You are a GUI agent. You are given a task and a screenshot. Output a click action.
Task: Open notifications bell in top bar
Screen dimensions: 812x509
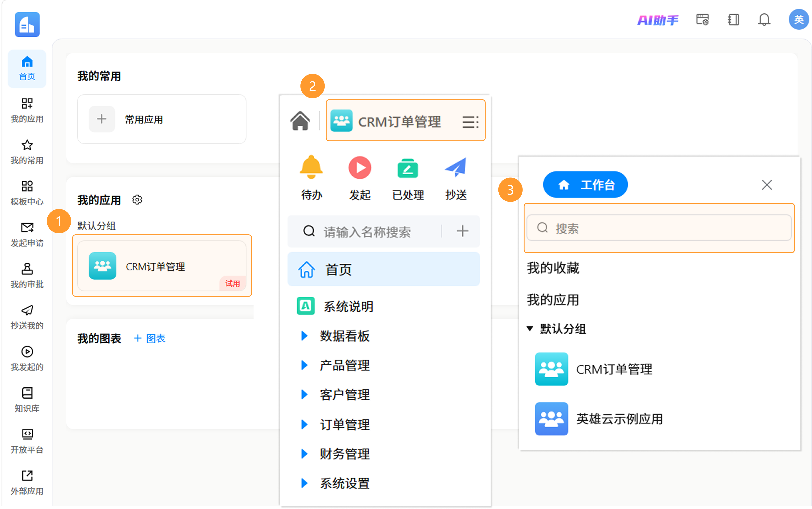pos(764,19)
